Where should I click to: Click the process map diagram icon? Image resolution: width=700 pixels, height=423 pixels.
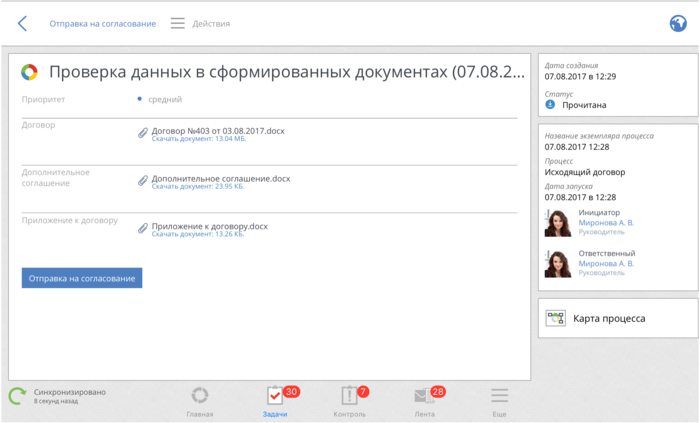pos(555,318)
